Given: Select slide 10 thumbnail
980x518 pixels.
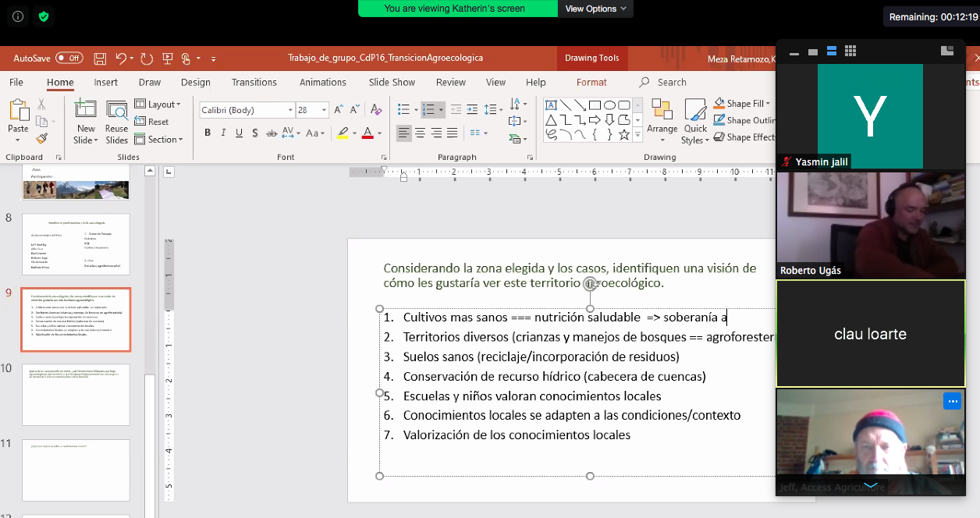Looking at the screenshot, I should pos(76,394).
